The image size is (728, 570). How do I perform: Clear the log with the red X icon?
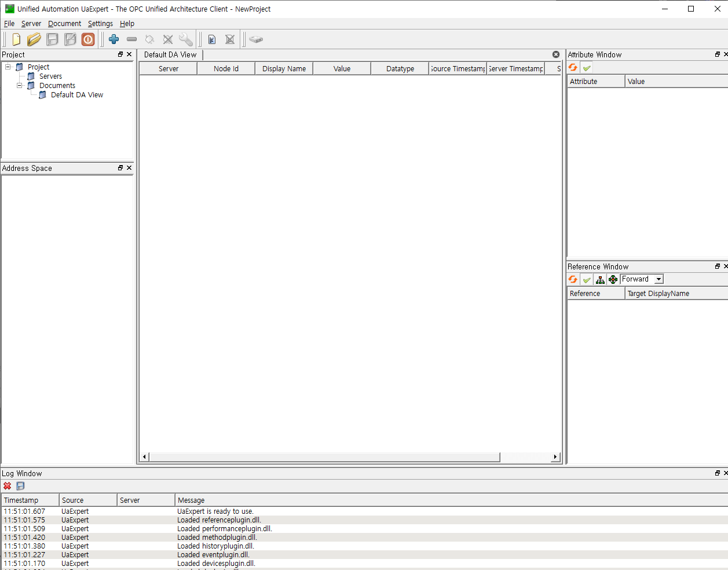tap(8, 486)
